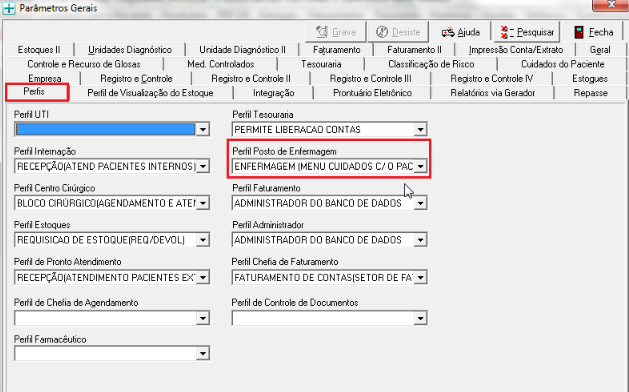This screenshot has height=392, width=629.
Task: Expand Perfil Posto de Enfermagem dropdown arrow
Action: coord(420,166)
